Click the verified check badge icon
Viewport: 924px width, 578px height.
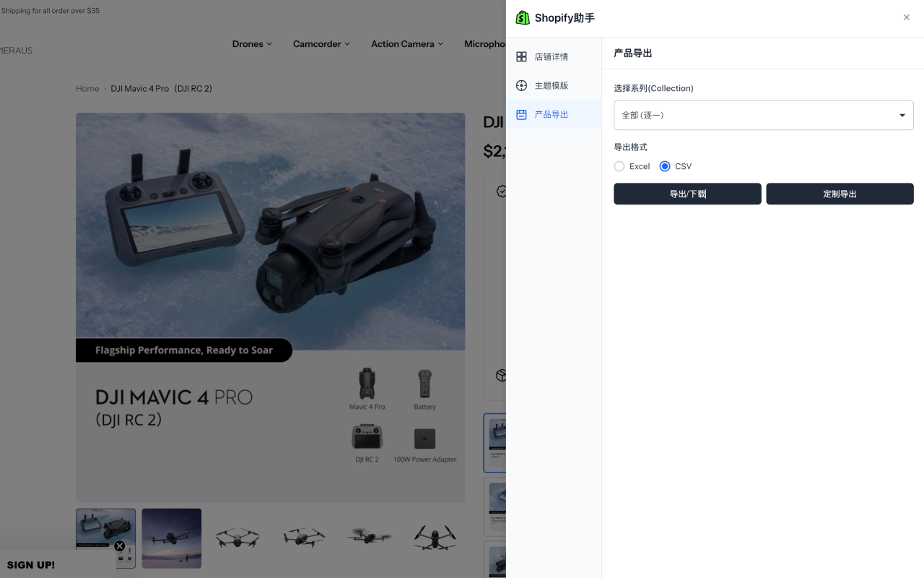pyautogui.click(x=501, y=191)
